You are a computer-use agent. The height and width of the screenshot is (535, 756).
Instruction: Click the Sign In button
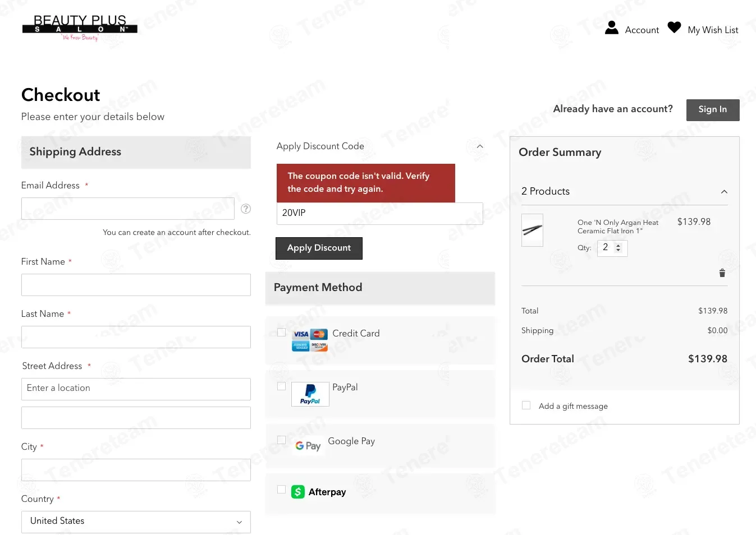pyautogui.click(x=713, y=110)
